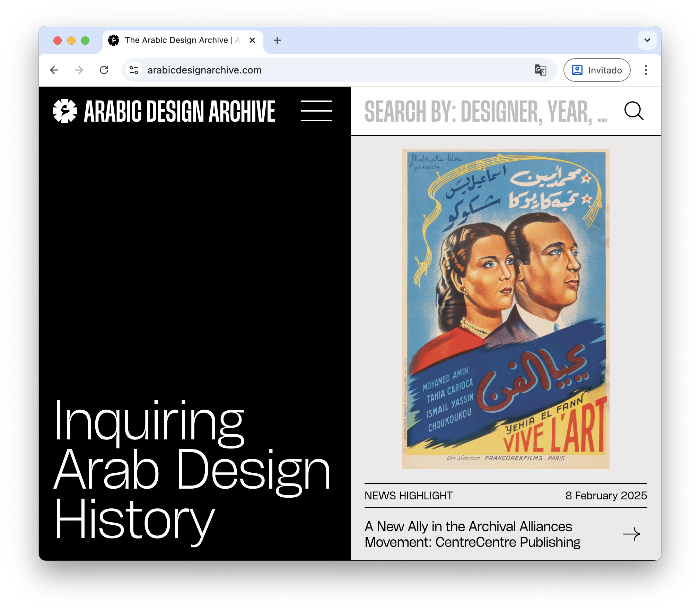Open Chrome three-dot options menu

[x=646, y=70]
